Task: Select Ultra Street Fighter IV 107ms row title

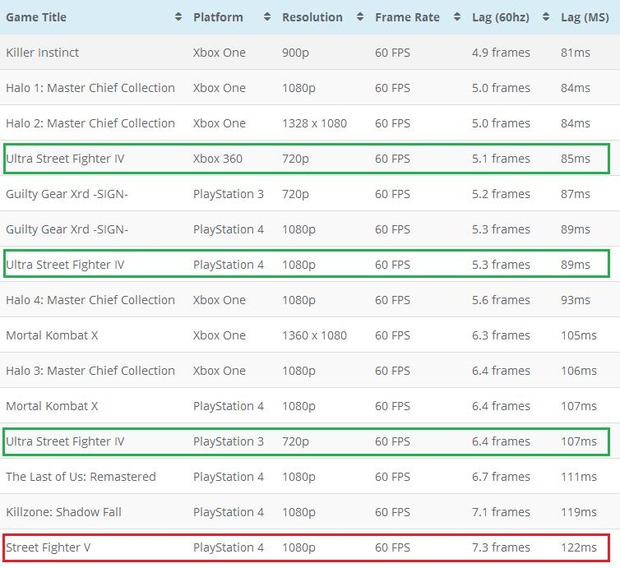Action: pyautogui.click(x=65, y=441)
